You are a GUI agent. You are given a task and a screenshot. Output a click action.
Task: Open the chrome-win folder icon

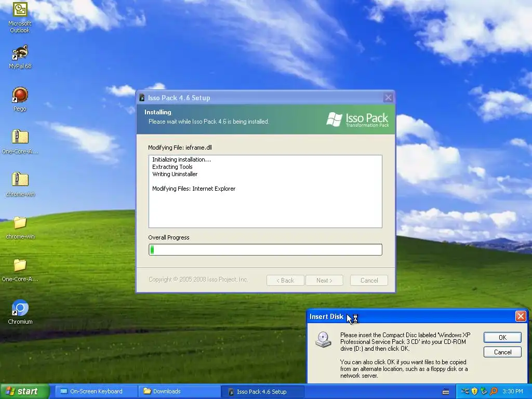[20, 228]
